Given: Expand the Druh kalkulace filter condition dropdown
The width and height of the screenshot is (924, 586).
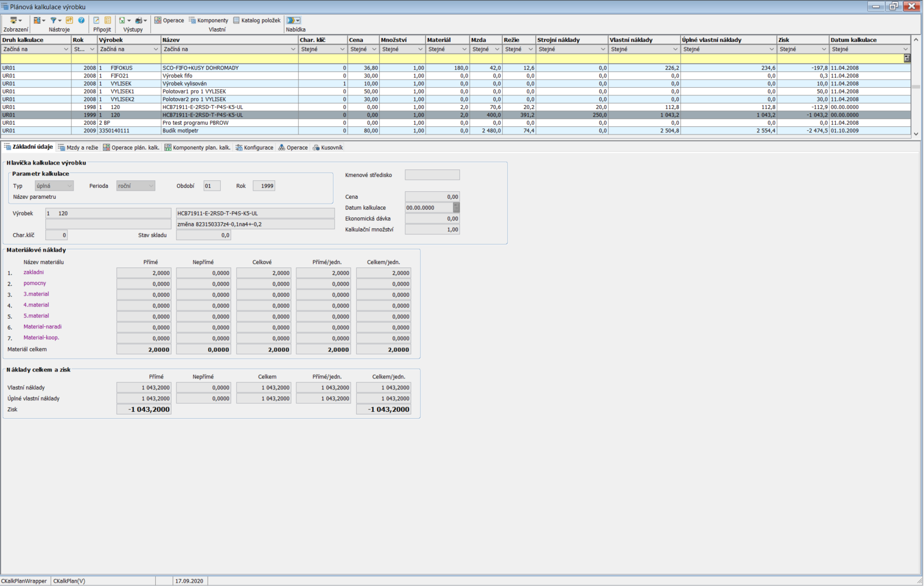Looking at the screenshot, I should coord(65,49).
